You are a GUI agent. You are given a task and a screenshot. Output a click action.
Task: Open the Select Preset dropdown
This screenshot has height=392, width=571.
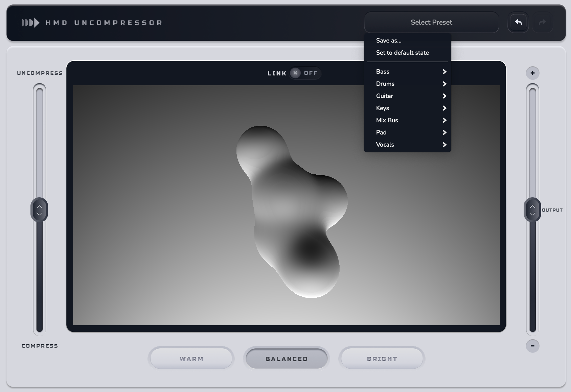pos(431,22)
